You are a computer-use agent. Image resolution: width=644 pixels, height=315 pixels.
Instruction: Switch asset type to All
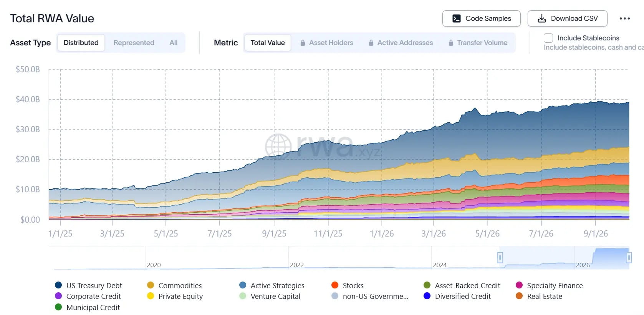tap(174, 43)
